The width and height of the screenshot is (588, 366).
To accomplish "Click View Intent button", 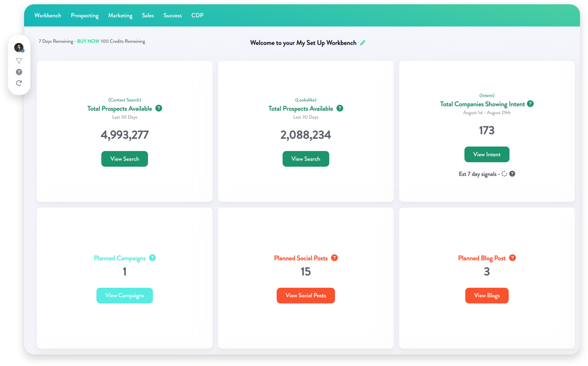I will tap(486, 154).
